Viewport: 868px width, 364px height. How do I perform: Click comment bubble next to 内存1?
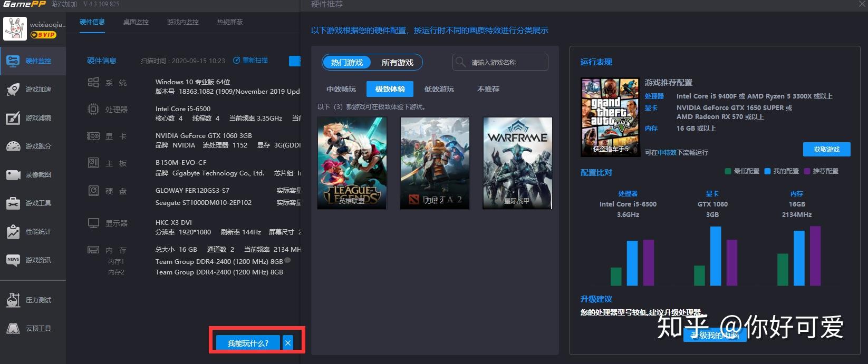click(x=287, y=260)
